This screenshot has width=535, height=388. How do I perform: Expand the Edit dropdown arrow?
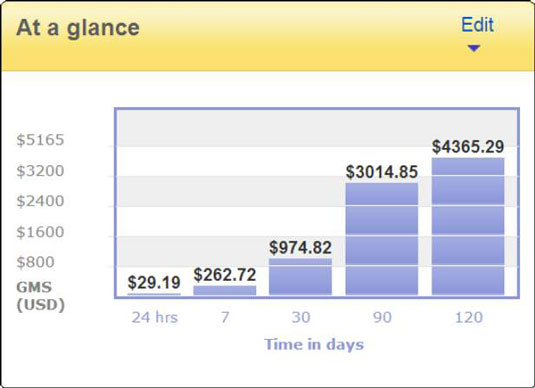474,48
